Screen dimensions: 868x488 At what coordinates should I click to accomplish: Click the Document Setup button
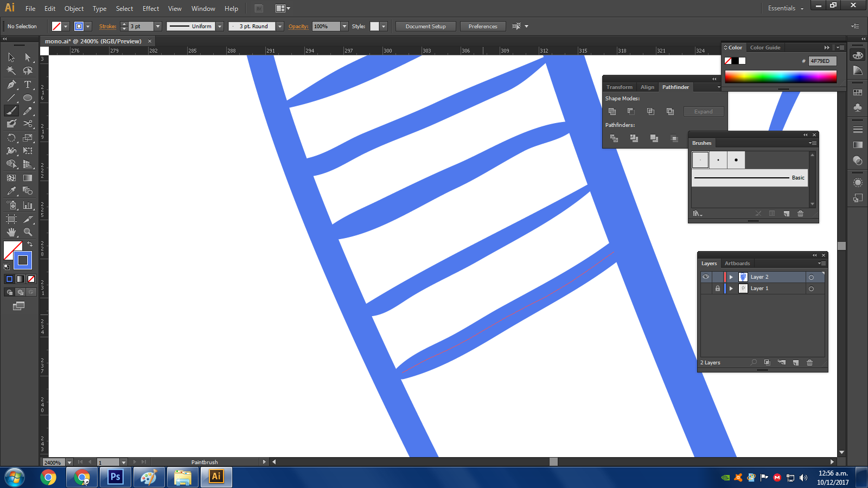coord(426,26)
